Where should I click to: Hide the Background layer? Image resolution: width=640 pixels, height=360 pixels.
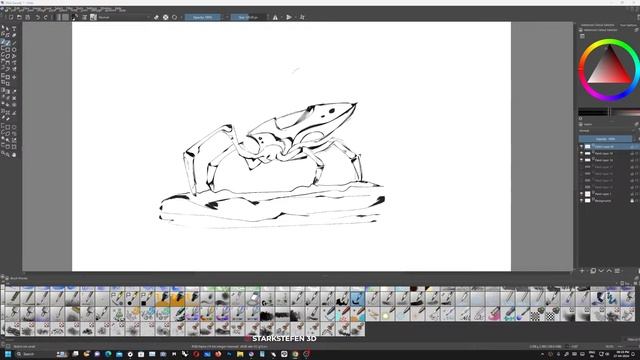(x=582, y=200)
